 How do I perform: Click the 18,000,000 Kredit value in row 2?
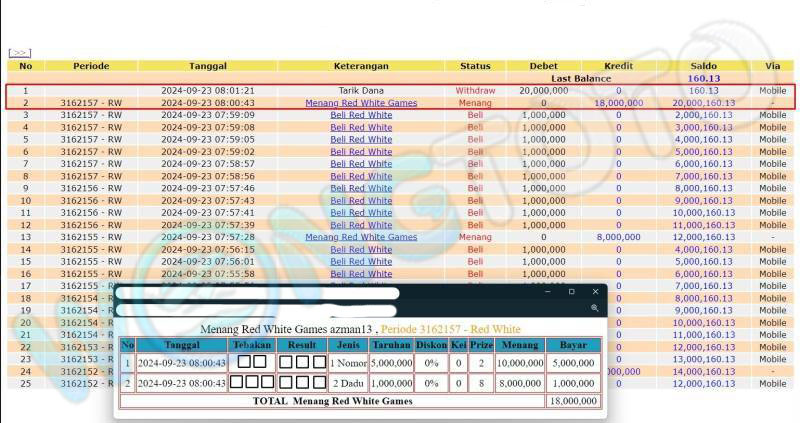(x=617, y=103)
